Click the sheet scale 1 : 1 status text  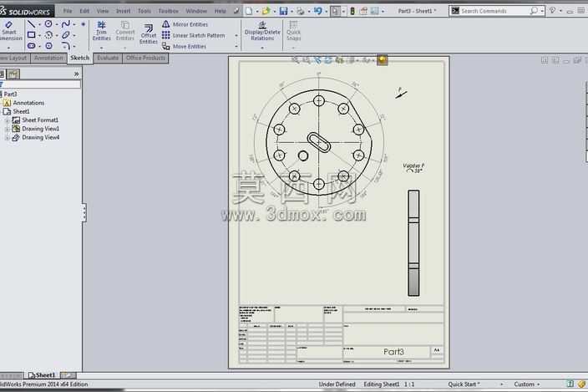[x=409, y=384]
